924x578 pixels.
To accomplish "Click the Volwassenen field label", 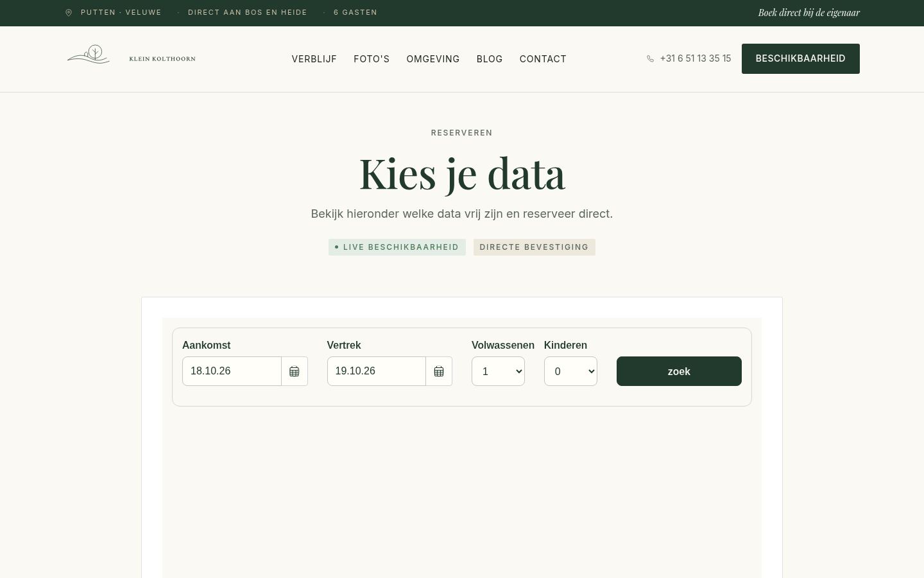I will click(x=503, y=346).
